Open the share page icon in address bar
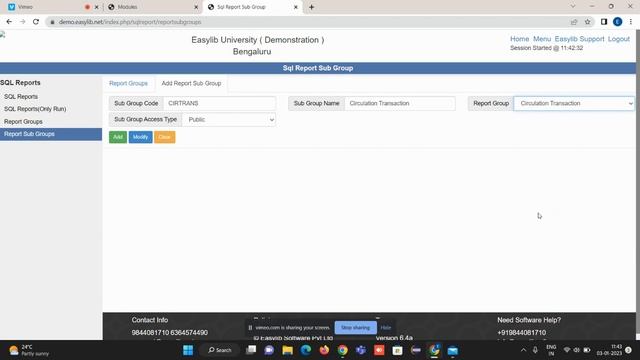This screenshot has height=360, width=640. (x=574, y=22)
